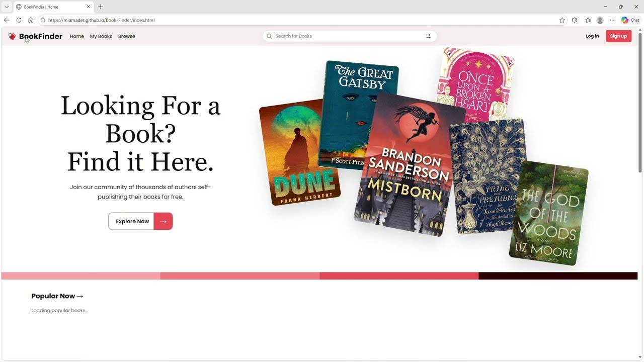644x362 pixels.
Task: Click 'Loading popular books...' text
Action: click(x=59, y=311)
